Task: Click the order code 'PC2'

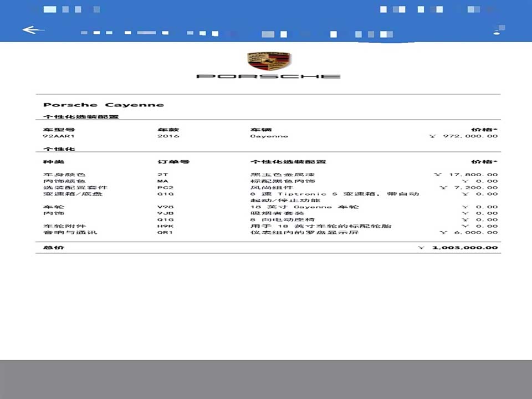Action: [x=165, y=187]
